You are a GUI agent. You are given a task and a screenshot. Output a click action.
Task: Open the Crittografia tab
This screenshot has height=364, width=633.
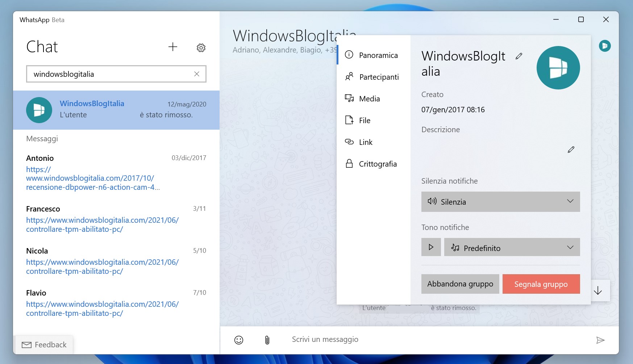tap(374, 164)
